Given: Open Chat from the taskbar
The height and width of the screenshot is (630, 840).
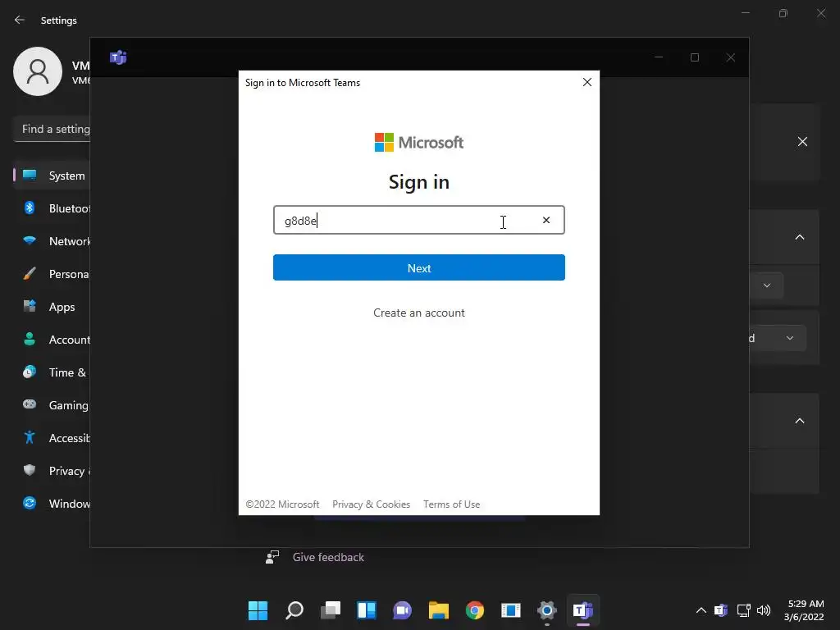Looking at the screenshot, I should 402,610.
